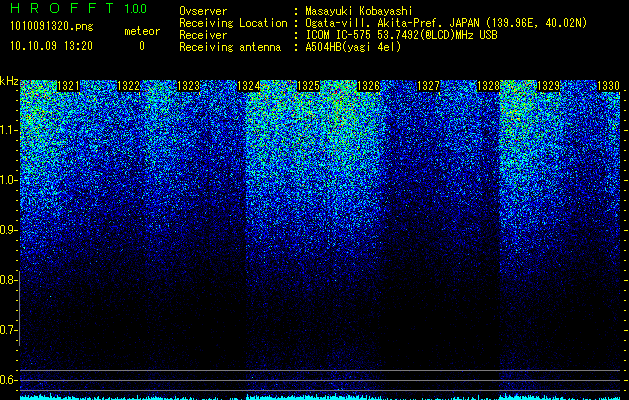629x400 pixels.
Task: Click the 0.7 kHz axis label
Action: coord(8,330)
